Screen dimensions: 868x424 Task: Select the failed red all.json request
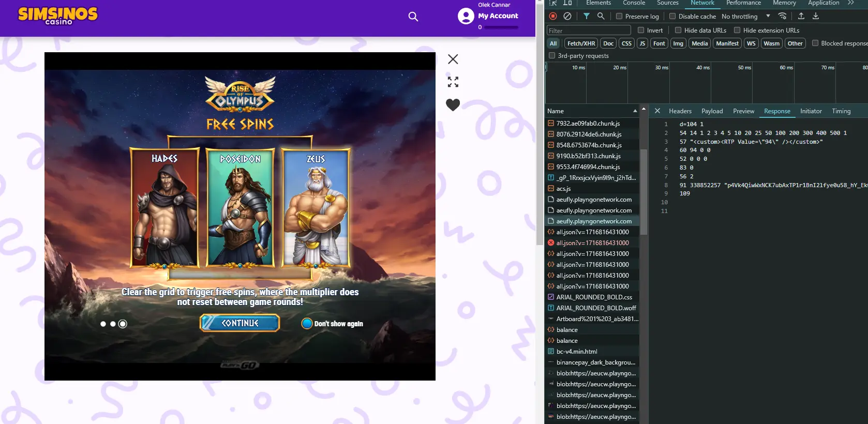click(x=593, y=243)
